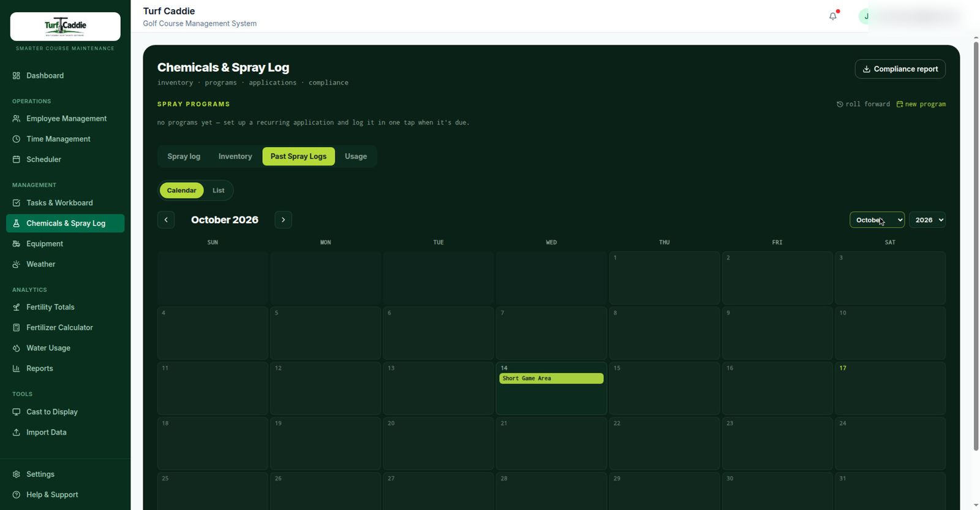This screenshot has height=510, width=980.
Task: Click the Tasks & Workboard checkbox icon
Action: (17, 203)
